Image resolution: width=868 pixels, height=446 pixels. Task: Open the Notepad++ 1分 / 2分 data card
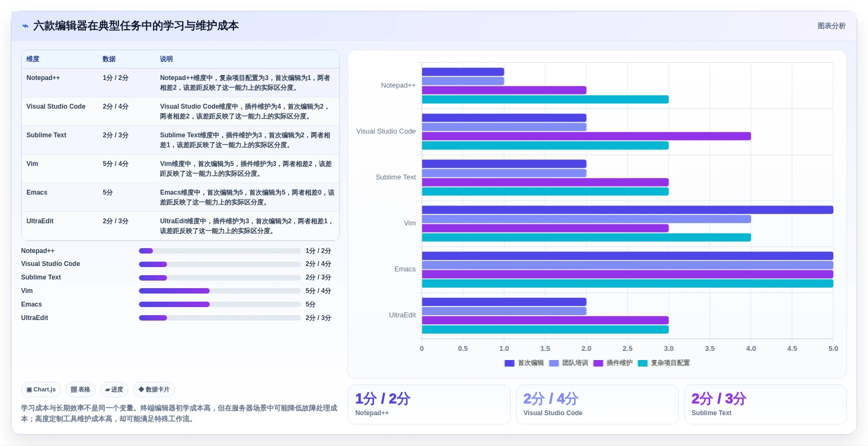pos(429,404)
